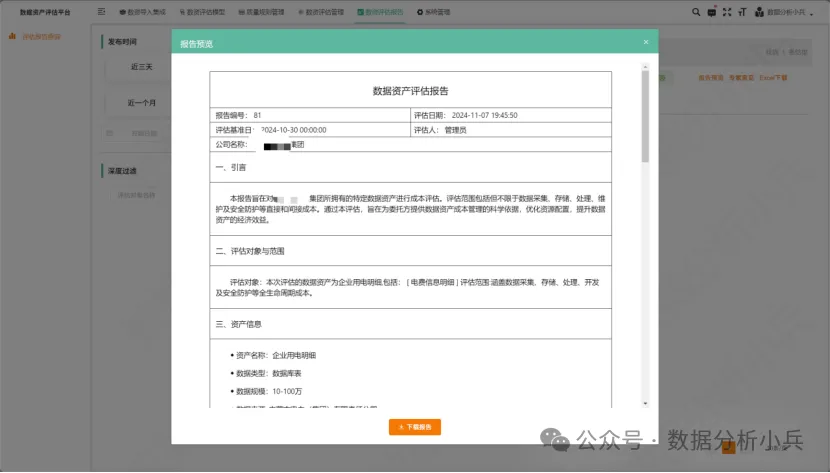Click the 资产名称: 企业用电明细 item
Image resolution: width=830 pixels, height=473 pixels.
coord(276,356)
